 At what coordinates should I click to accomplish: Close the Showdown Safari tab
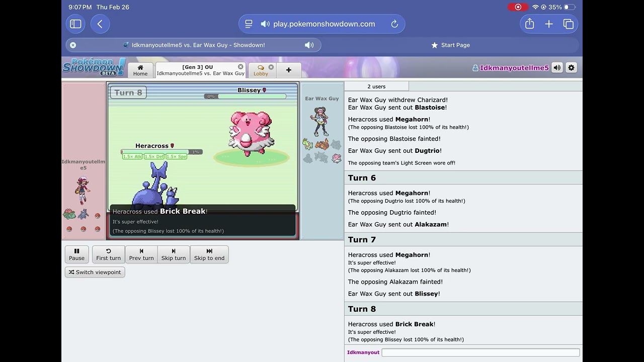pyautogui.click(x=73, y=45)
